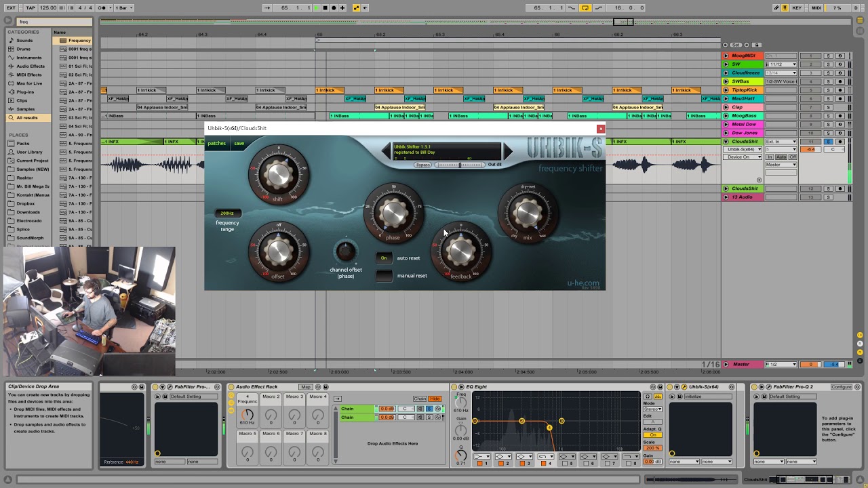Click the channel offset phase small knob
This screenshot has width=868, height=488.
346,251
